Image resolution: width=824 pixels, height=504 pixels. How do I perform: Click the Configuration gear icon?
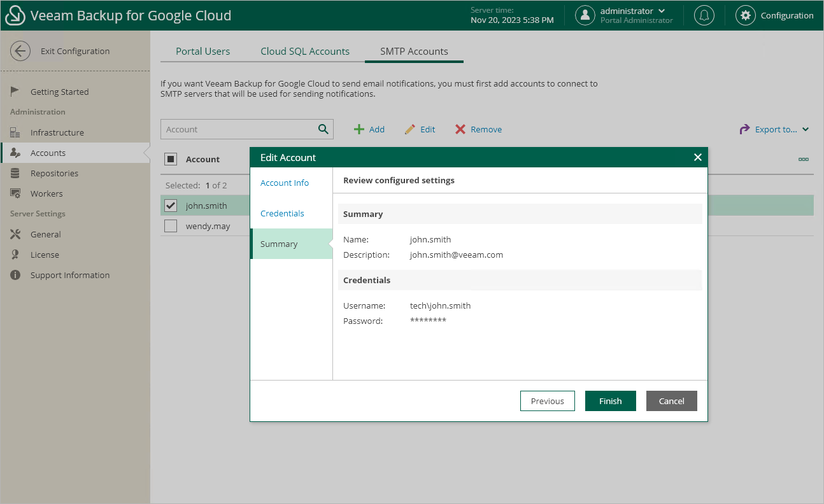pyautogui.click(x=745, y=16)
